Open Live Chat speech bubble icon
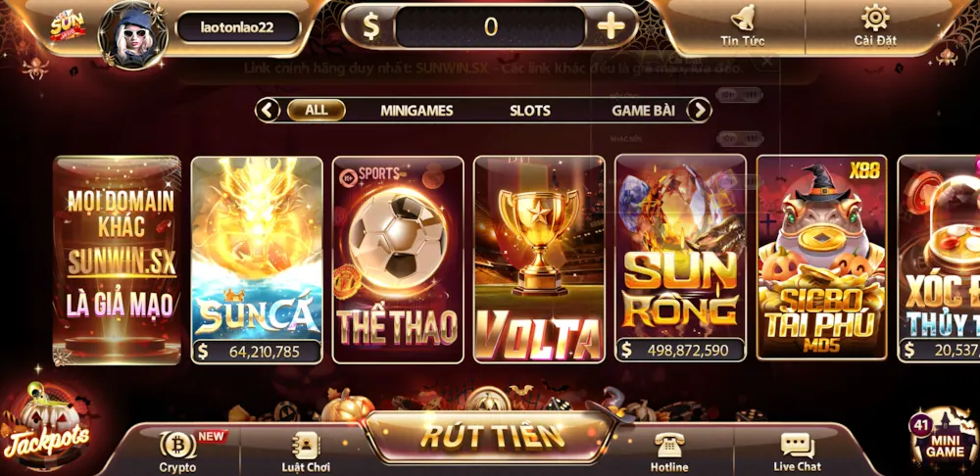Image resolution: width=980 pixels, height=476 pixels. [797, 446]
